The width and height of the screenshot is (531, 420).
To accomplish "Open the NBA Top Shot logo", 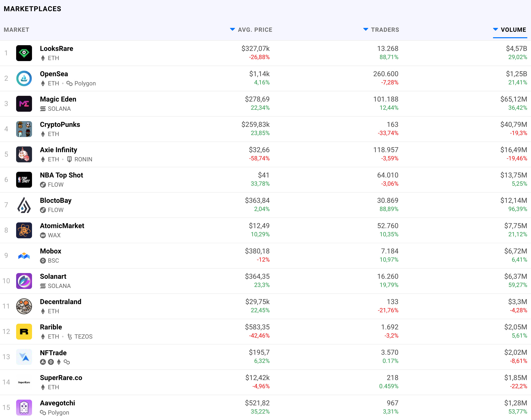I will coord(24,180).
